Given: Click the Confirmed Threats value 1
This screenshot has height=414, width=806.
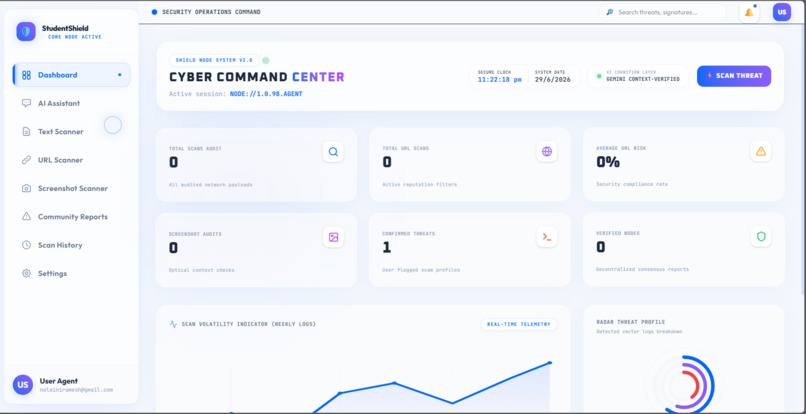Looking at the screenshot, I should coord(386,248).
